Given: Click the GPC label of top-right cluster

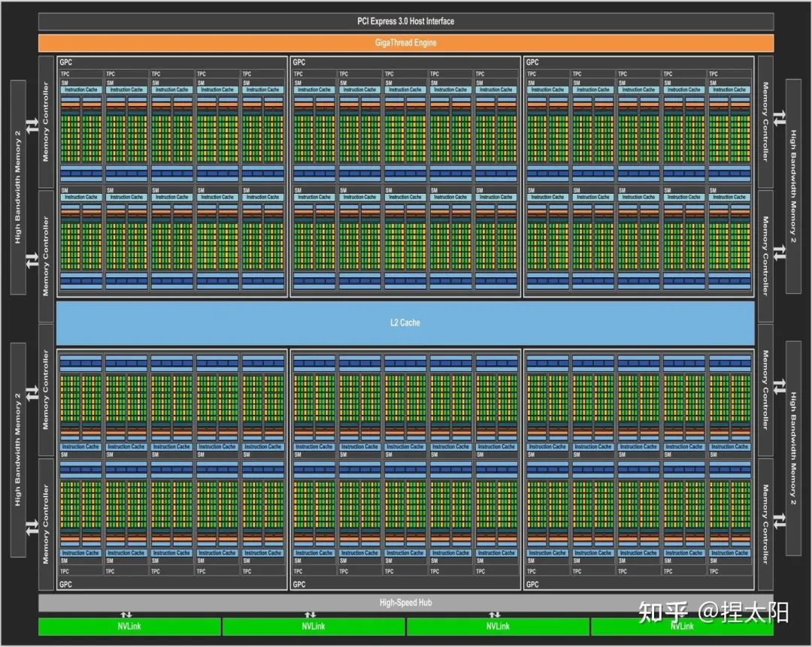Looking at the screenshot, I should (x=532, y=62).
